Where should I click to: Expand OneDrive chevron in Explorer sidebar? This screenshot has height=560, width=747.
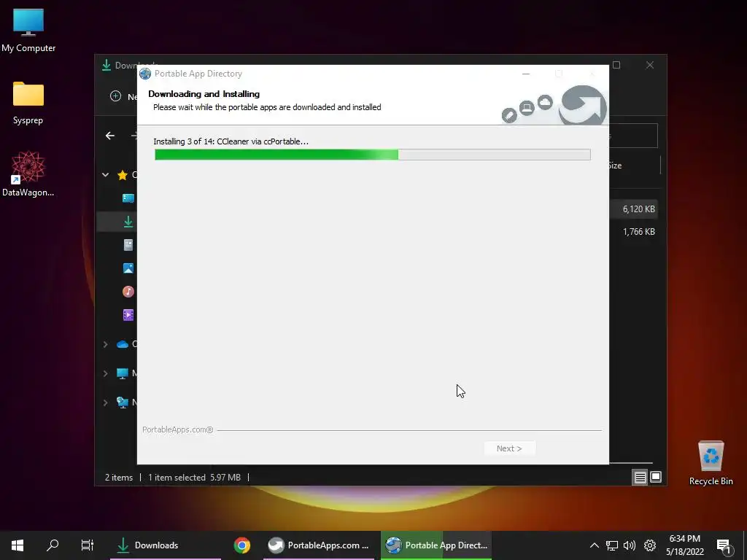[x=105, y=344]
